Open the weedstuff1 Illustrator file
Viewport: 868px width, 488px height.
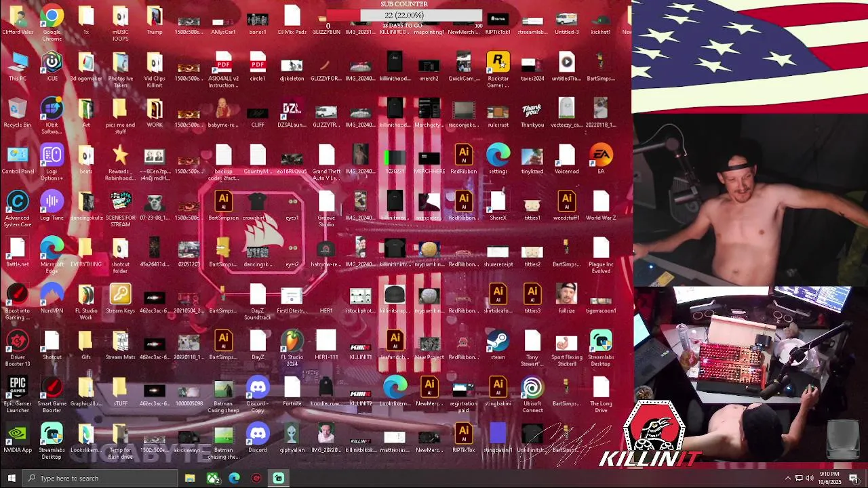(x=566, y=202)
